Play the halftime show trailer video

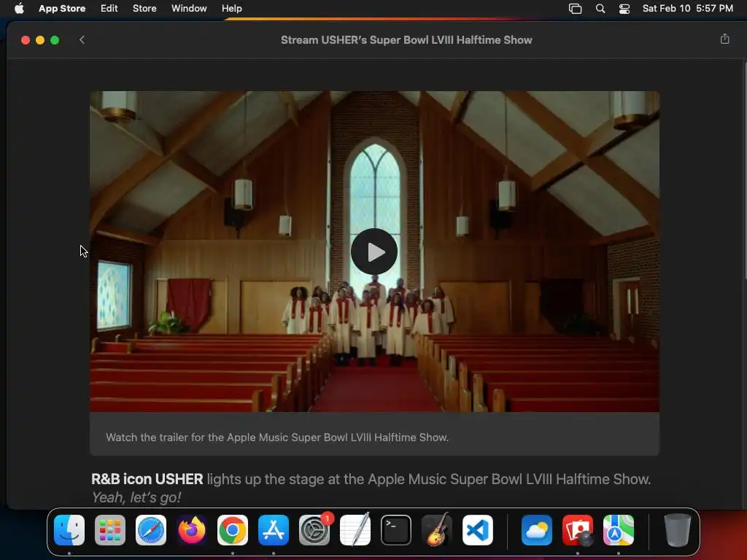374,252
